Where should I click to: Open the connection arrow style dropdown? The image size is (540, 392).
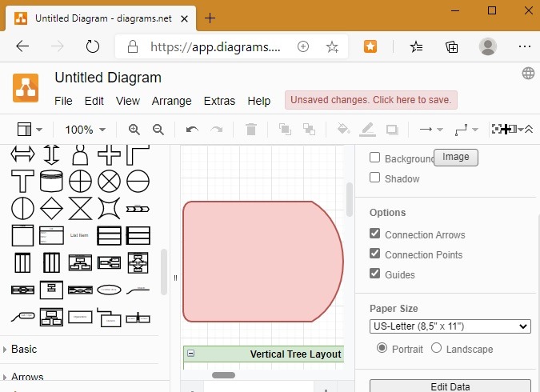(431, 130)
